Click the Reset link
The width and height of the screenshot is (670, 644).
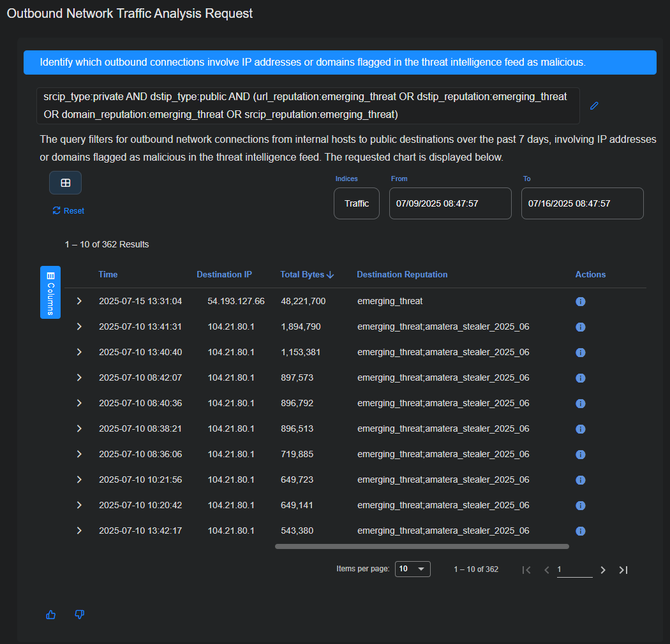(x=68, y=211)
